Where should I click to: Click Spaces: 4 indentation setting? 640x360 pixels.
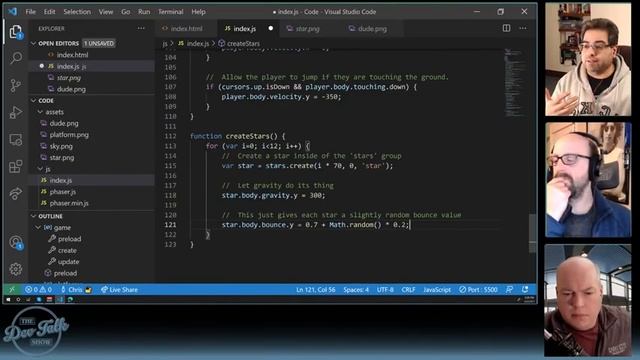pyautogui.click(x=356, y=289)
